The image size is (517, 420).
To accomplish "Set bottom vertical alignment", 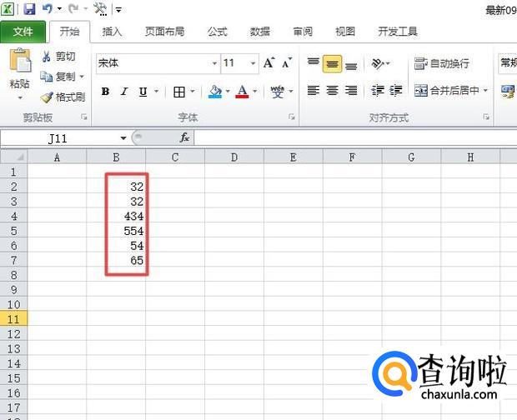I will click(351, 65).
